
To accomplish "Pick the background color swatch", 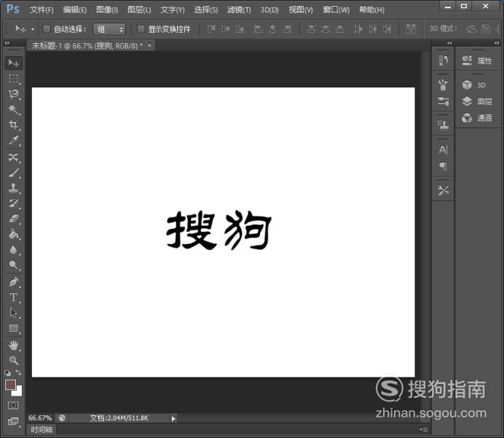I will pos(18,392).
